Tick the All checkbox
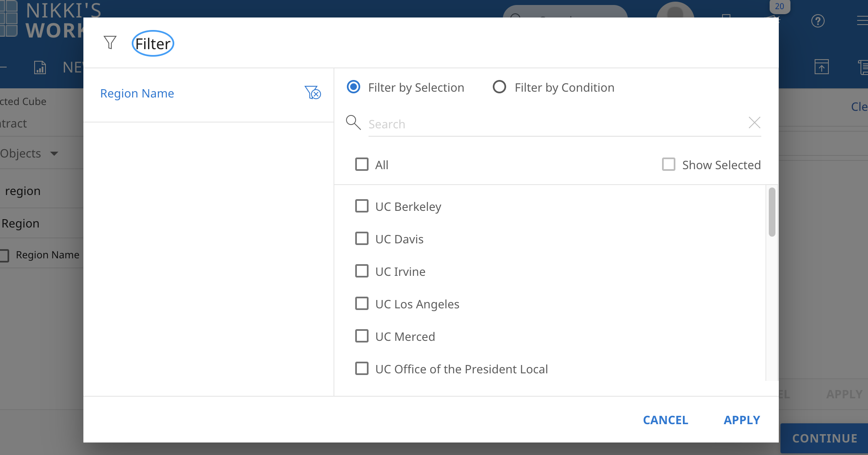This screenshot has width=868, height=455. click(x=361, y=164)
